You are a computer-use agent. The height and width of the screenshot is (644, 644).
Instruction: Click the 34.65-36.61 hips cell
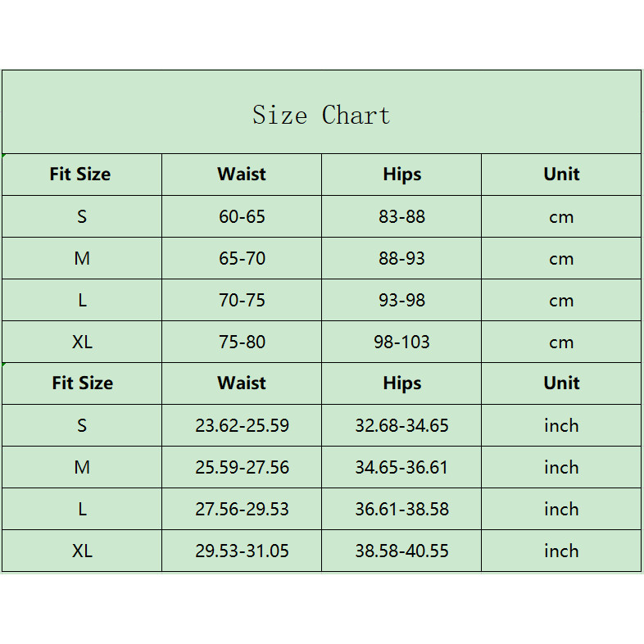point(401,468)
